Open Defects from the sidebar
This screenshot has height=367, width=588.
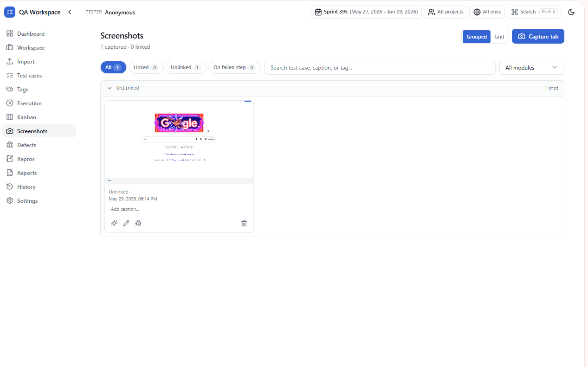tap(39, 145)
